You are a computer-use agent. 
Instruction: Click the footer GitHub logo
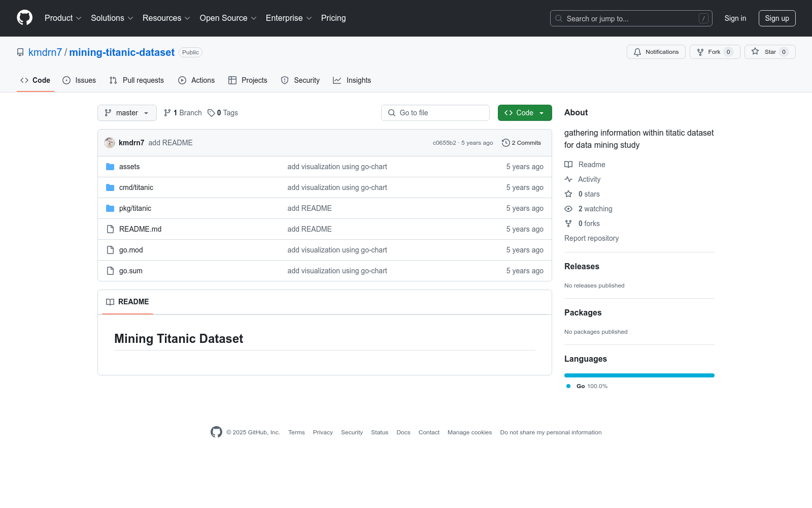point(216,432)
